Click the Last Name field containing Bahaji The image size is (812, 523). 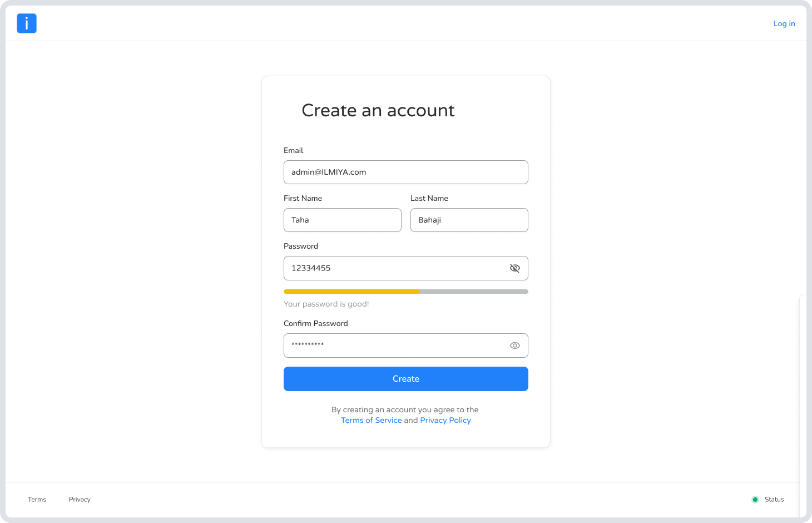click(x=469, y=220)
